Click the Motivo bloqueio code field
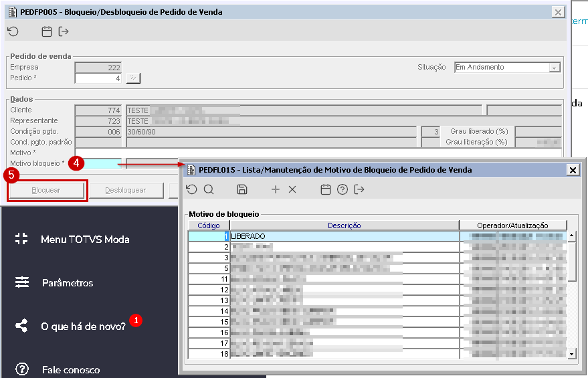588x378 pixels. [98, 163]
